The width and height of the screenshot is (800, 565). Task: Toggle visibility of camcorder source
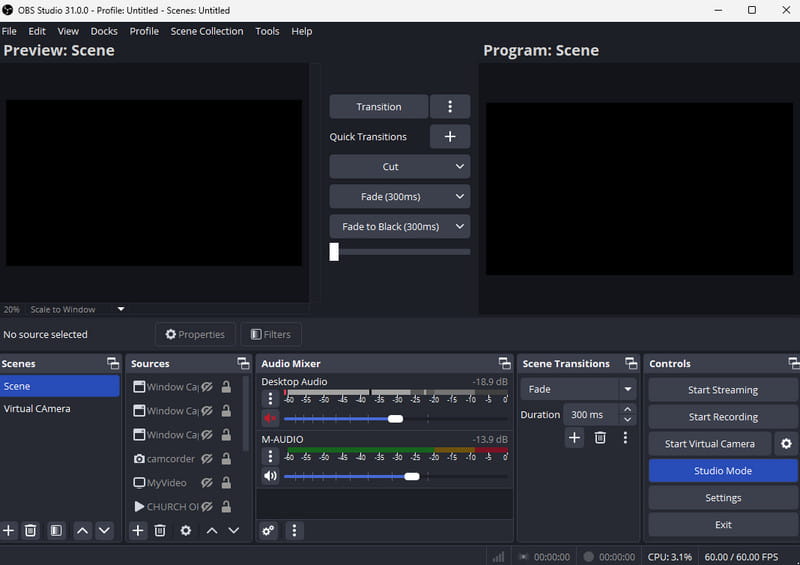(x=207, y=459)
